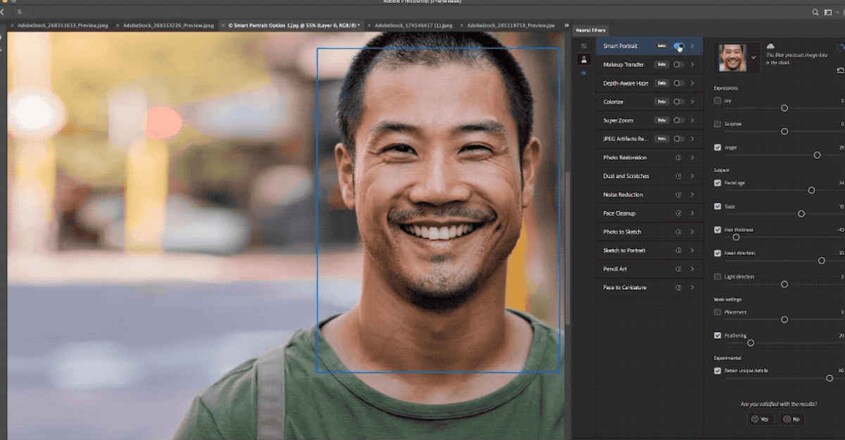Expand the Colorize chevron
This screenshot has height=440, width=845.
coord(693,102)
